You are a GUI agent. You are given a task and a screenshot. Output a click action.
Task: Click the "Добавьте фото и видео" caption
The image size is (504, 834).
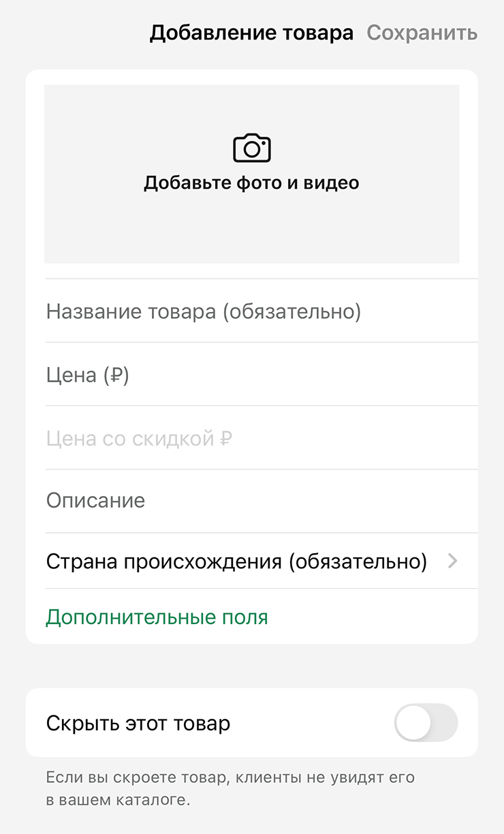(x=251, y=183)
